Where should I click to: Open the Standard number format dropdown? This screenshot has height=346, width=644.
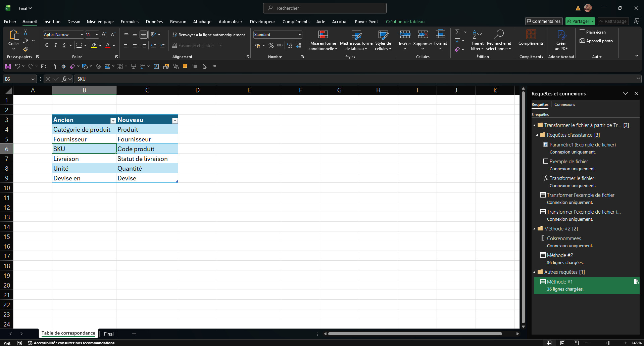point(300,35)
